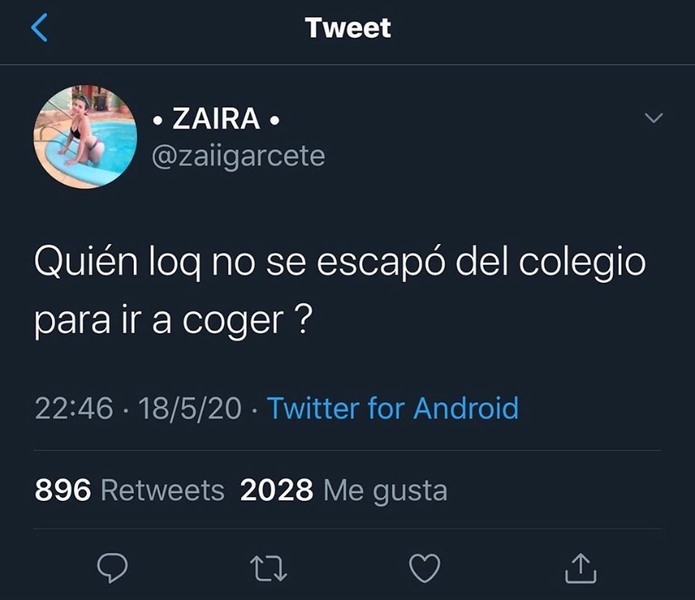Tap the second tweet line 'para ir a coger ?'
Image resolution: width=695 pixels, height=600 pixels.
[173, 320]
